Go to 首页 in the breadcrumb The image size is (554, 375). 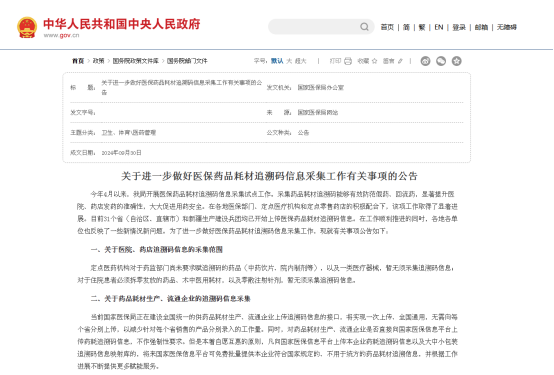pyautogui.click(x=78, y=61)
